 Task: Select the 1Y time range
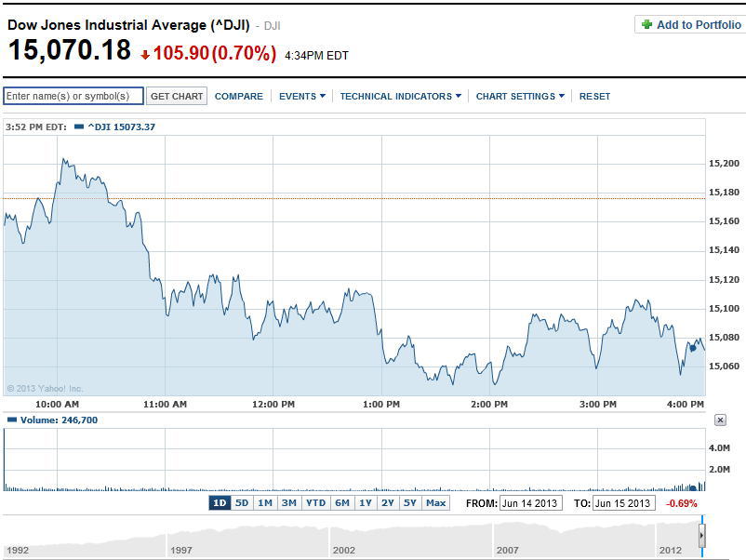[366, 503]
